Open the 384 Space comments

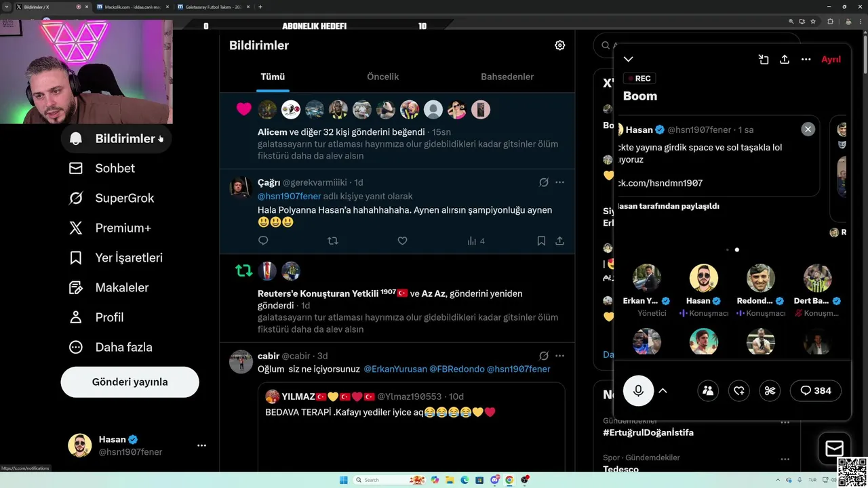[x=816, y=390]
